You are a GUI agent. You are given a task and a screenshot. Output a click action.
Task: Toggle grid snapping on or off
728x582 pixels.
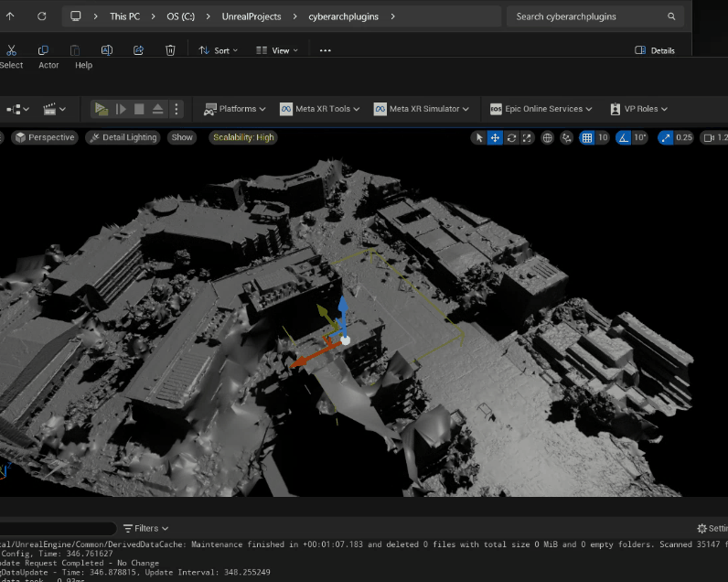[587, 137]
